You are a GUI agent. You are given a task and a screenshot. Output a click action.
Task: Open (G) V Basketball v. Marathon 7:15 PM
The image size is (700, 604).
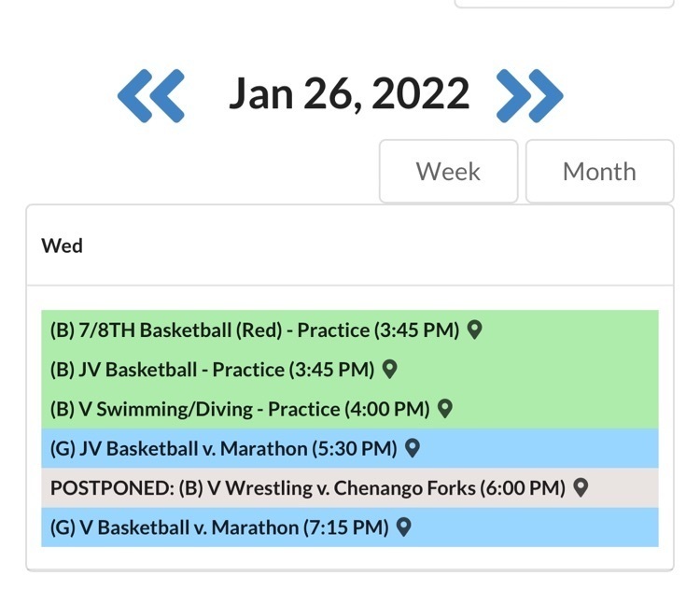coord(218,527)
